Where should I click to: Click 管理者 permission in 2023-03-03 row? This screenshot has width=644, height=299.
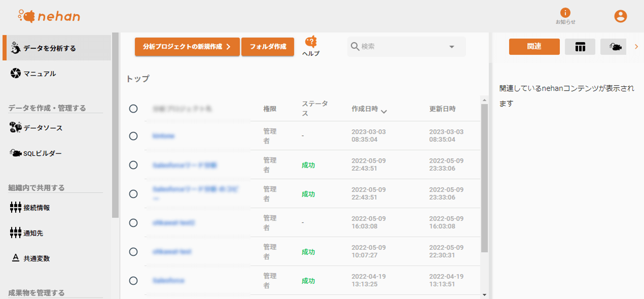[x=270, y=136]
